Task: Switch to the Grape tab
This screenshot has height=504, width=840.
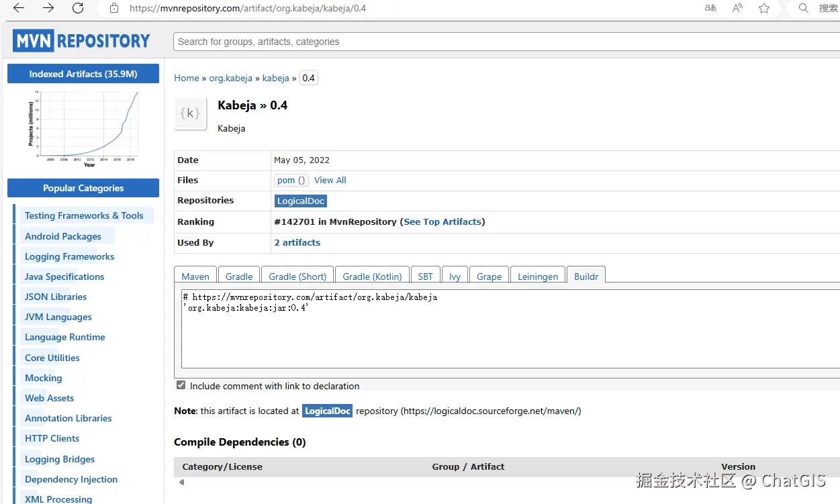Action: [489, 276]
